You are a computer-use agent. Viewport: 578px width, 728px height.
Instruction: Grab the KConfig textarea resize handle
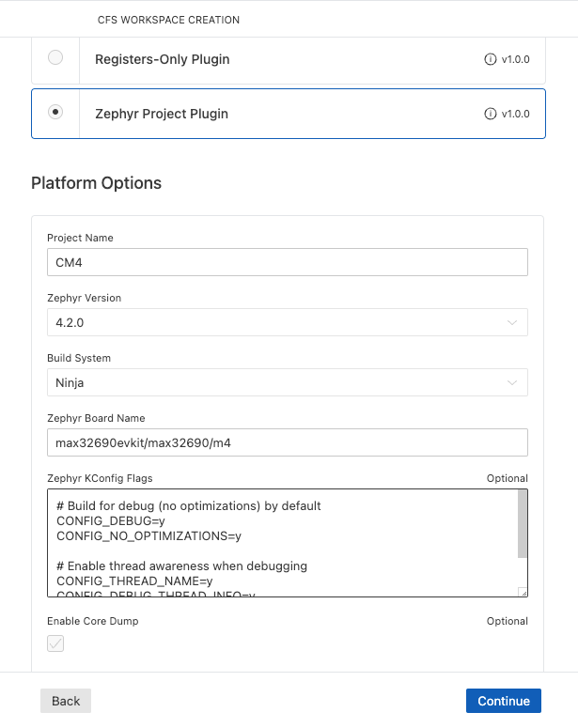pyautogui.click(x=523, y=592)
